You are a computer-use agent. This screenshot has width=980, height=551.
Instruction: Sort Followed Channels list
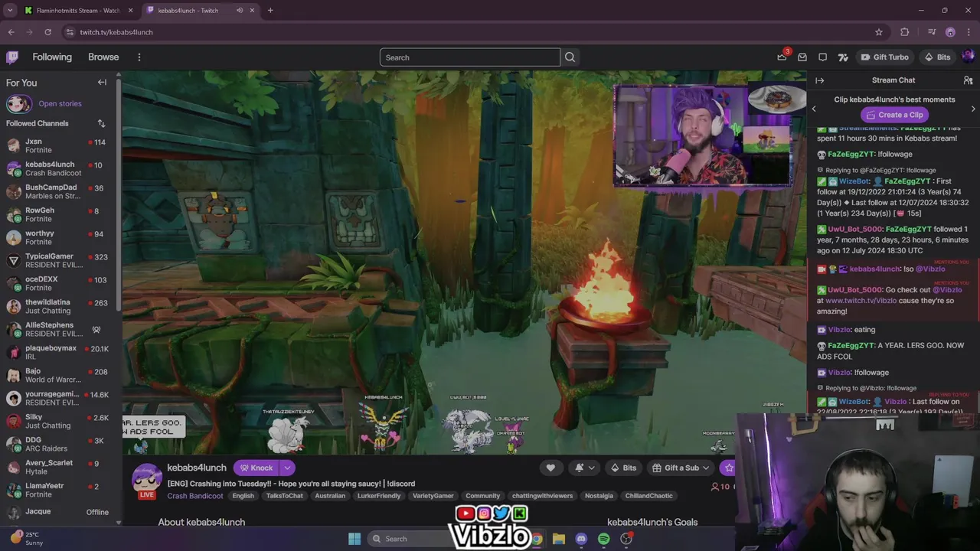101,123
